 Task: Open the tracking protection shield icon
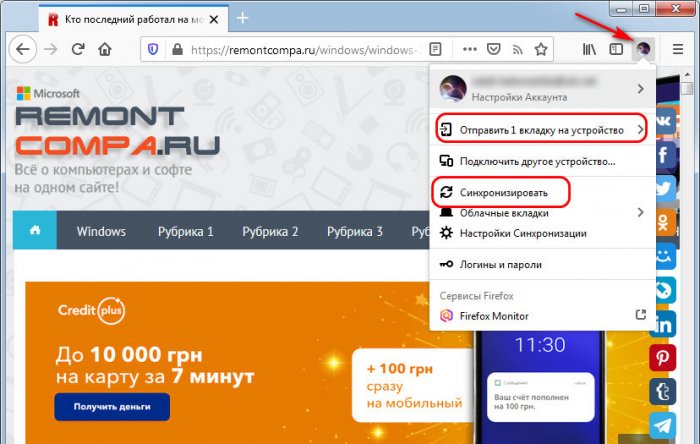(152, 48)
